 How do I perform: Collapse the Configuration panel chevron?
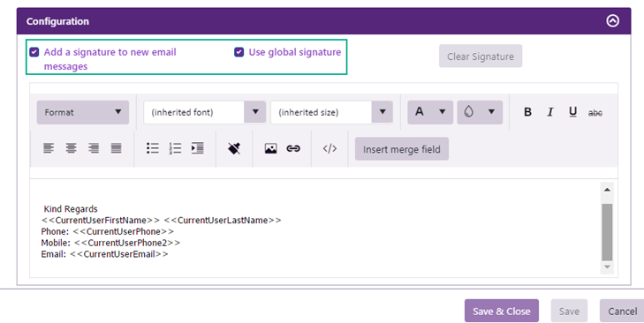(612, 21)
